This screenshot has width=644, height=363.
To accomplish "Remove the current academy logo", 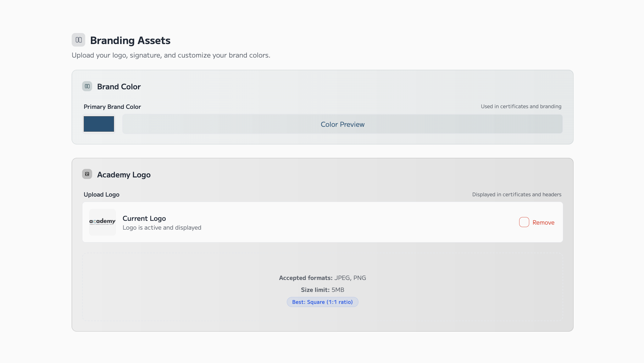I will coord(544,222).
